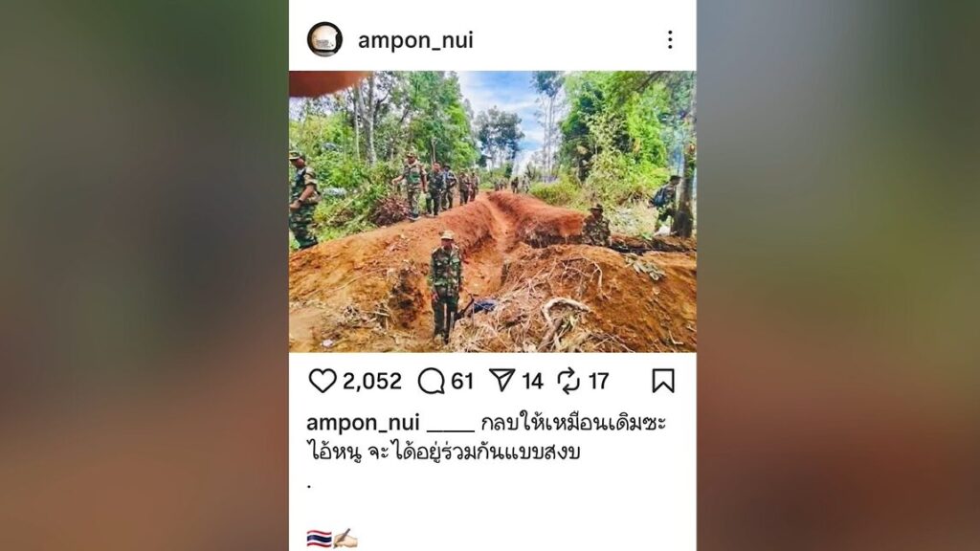Screen dimensions: 980x551
Task: Tap the heart like icon
Action: tap(323, 381)
